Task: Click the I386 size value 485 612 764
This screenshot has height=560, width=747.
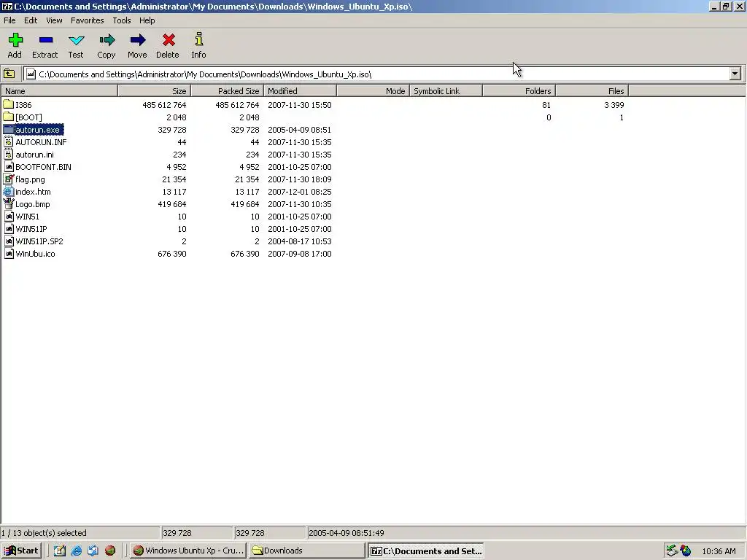Action: [164, 105]
